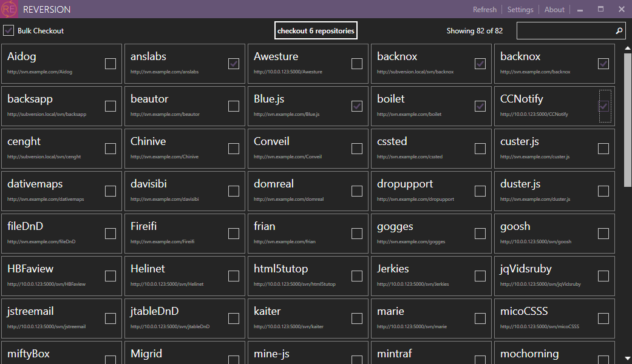Viewport: 632px width, 364px height.
Task: Click the svn.example.com/backnox URL
Action: pyautogui.click(x=535, y=72)
